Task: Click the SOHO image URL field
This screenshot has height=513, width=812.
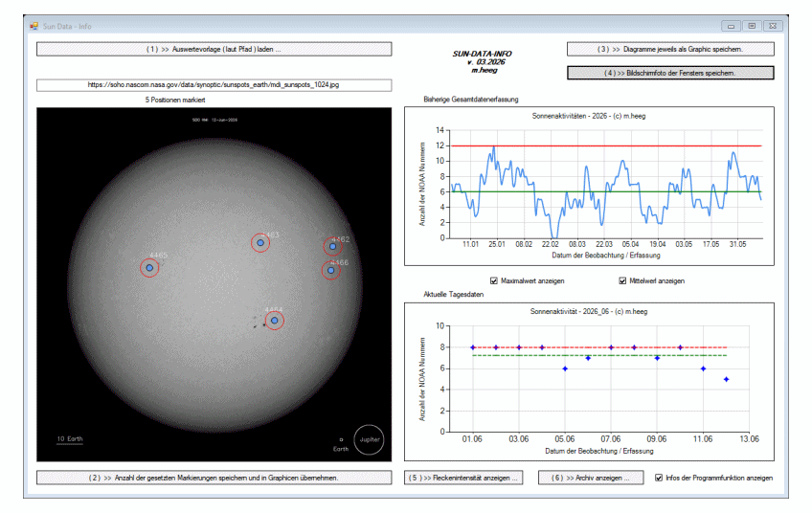Action: pyautogui.click(x=214, y=85)
